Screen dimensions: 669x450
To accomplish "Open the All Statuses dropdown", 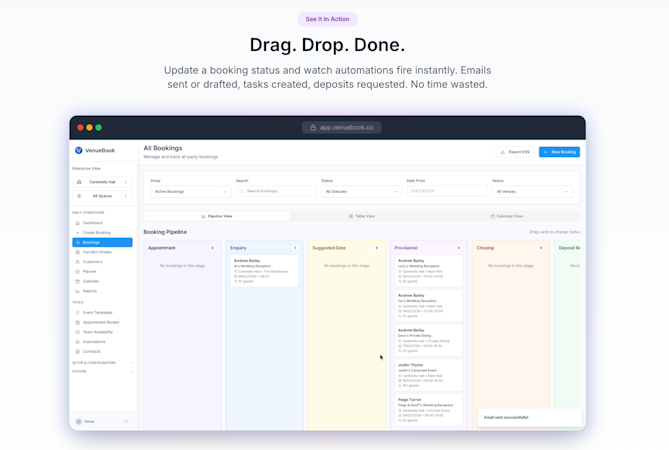I will pos(361,192).
